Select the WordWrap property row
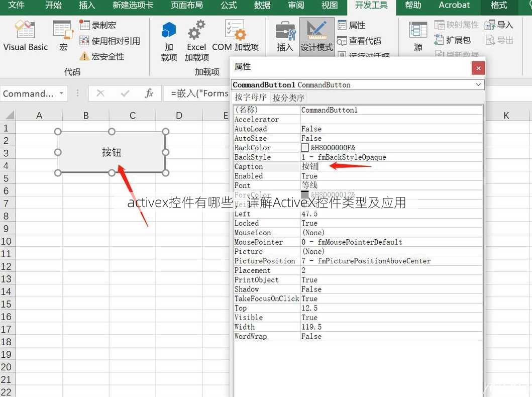Image resolution: width=532 pixels, height=397 pixels. click(x=358, y=336)
